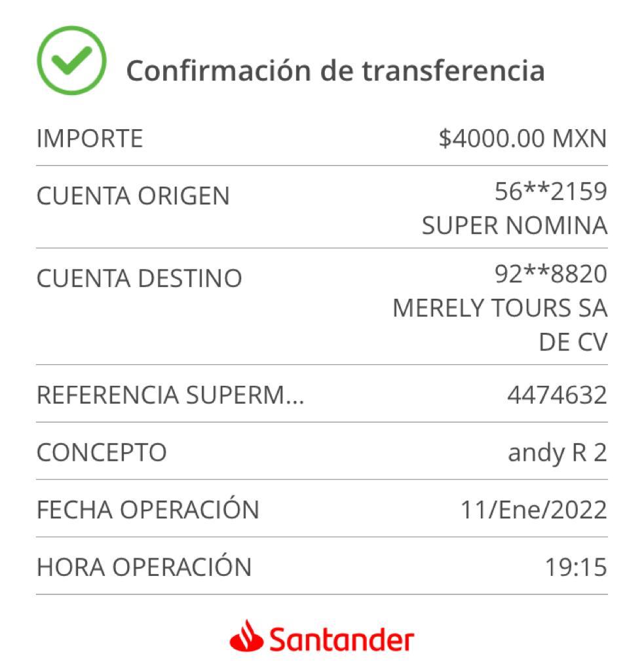Click the Santander flame logo
This screenshot has width=644, height=671.
(246, 636)
